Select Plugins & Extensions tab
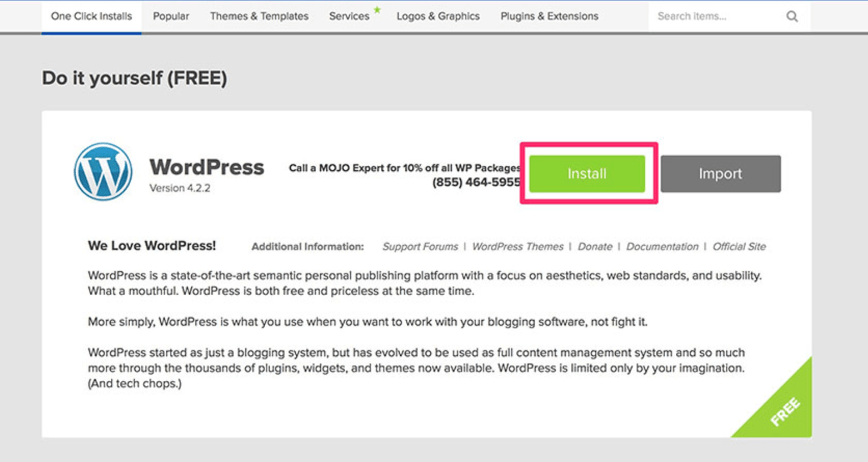Image resolution: width=868 pixels, height=462 pixels. coord(549,17)
